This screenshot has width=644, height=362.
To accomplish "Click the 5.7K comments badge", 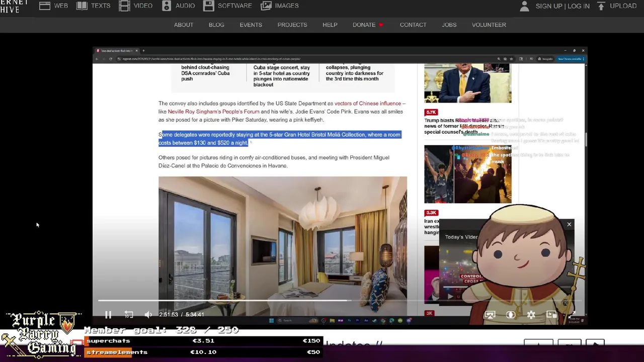I will pos(431,112).
